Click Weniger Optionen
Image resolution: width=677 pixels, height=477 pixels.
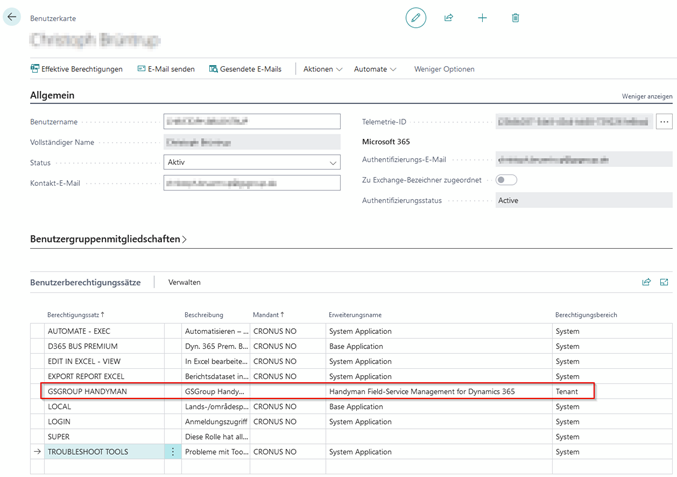point(444,69)
